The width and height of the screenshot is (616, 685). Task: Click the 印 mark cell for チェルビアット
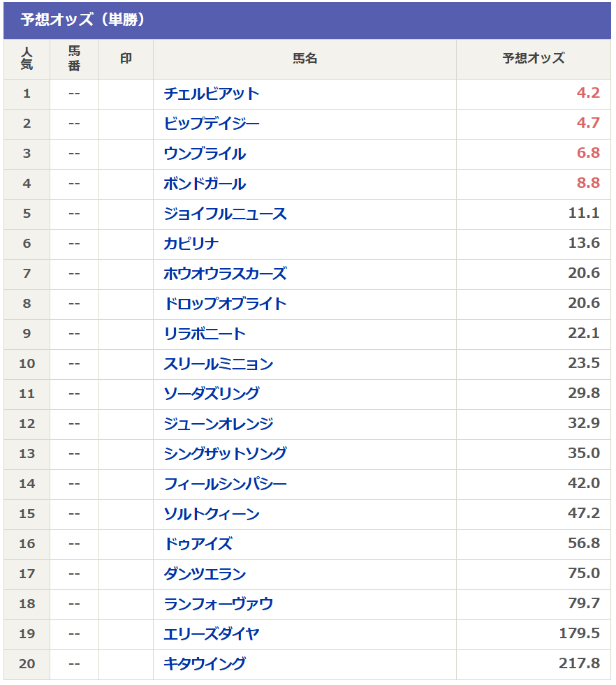126,94
